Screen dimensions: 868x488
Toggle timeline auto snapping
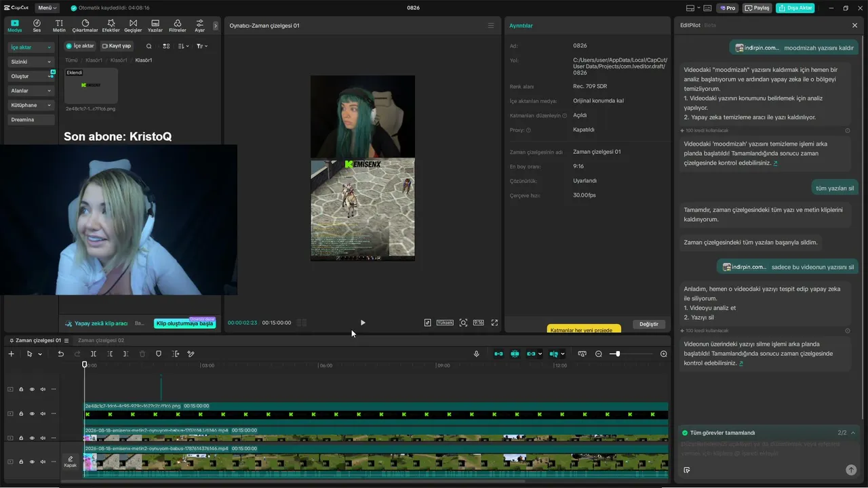click(515, 354)
